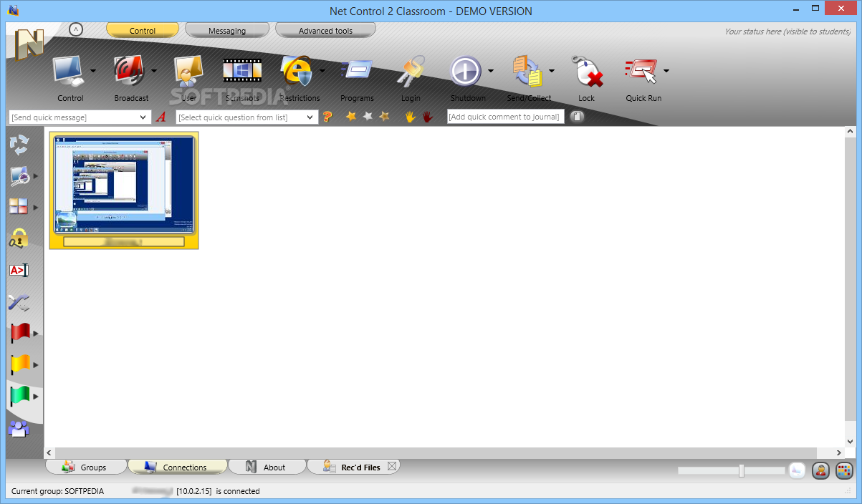Click the vertical scrollbar up arrow

(x=850, y=132)
